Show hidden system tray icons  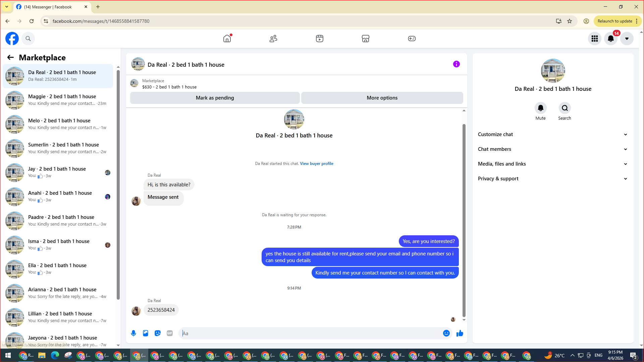click(573, 355)
